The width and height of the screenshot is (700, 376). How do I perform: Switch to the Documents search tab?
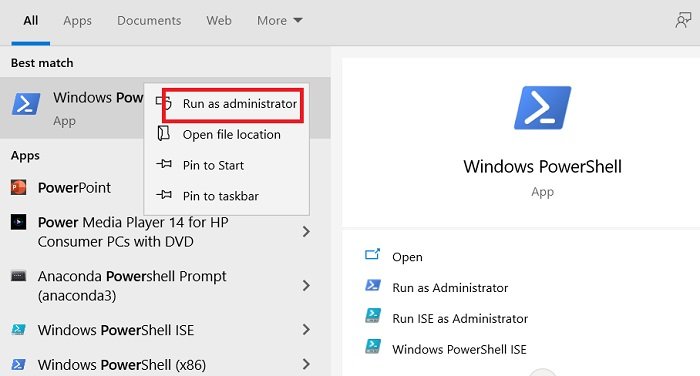pos(149,21)
